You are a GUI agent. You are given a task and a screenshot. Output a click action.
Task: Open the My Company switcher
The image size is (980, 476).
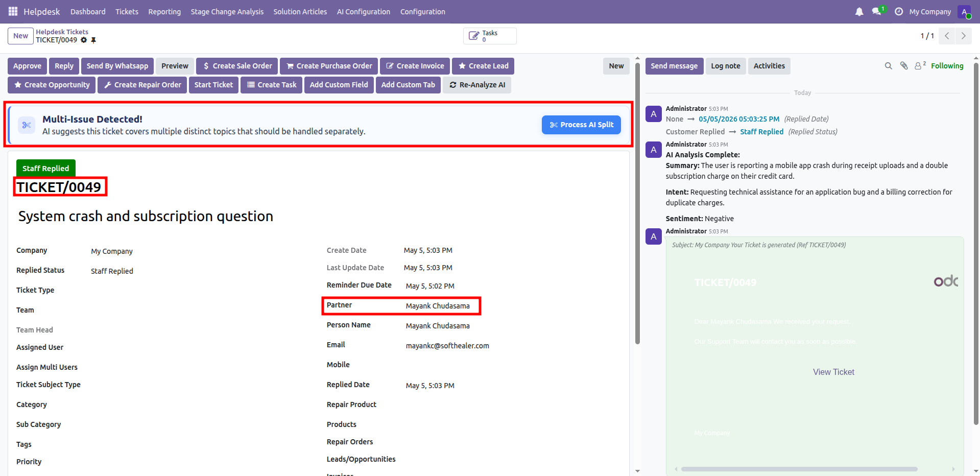pos(930,11)
